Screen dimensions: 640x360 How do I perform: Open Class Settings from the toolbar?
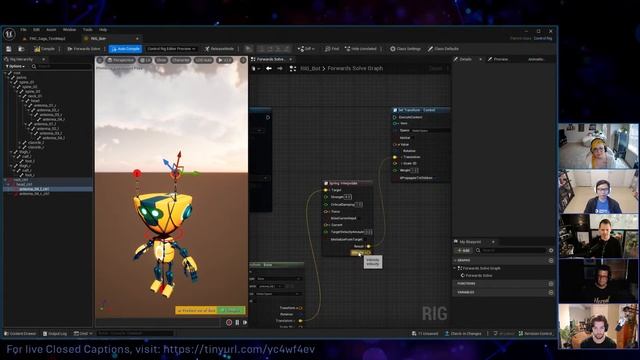405,49
